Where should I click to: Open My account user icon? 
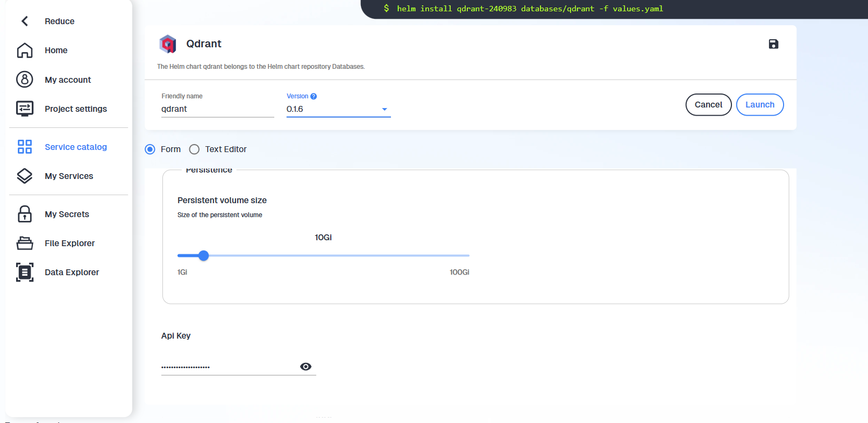coord(25,80)
